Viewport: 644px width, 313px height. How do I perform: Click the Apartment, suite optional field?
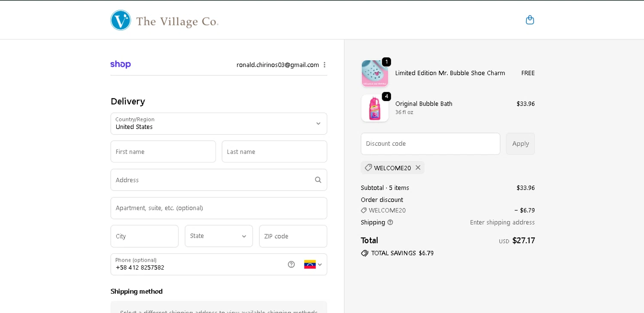(219, 208)
